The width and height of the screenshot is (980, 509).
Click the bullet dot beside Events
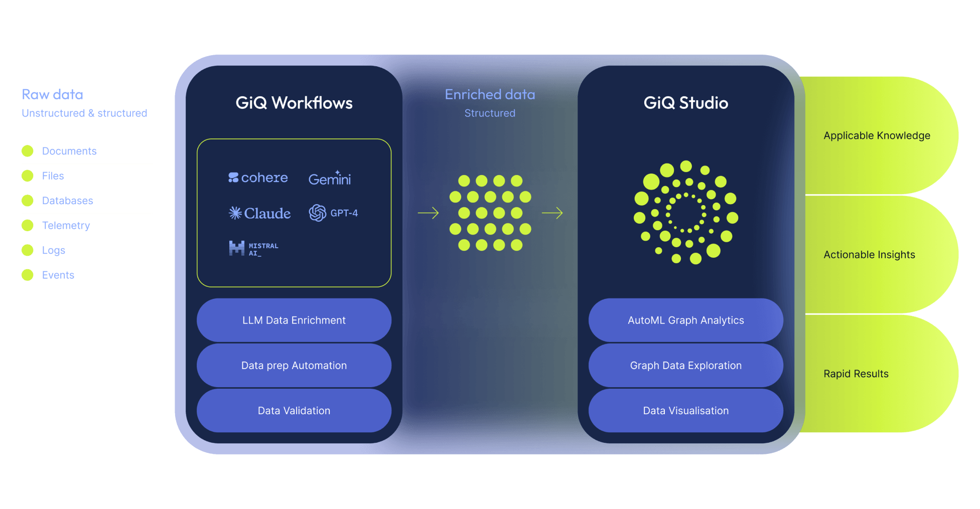tap(28, 275)
